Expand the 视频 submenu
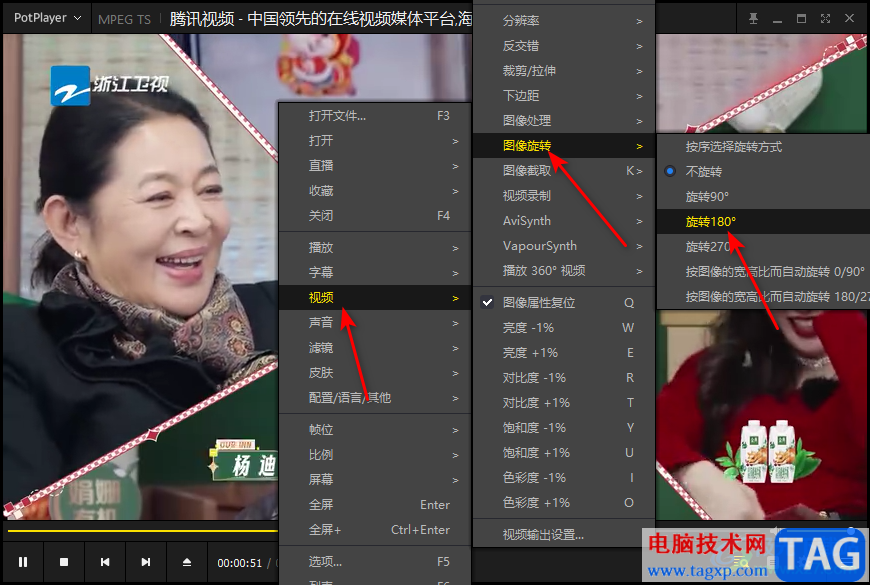Viewport: 870px width, 585px height. (x=375, y=297)
